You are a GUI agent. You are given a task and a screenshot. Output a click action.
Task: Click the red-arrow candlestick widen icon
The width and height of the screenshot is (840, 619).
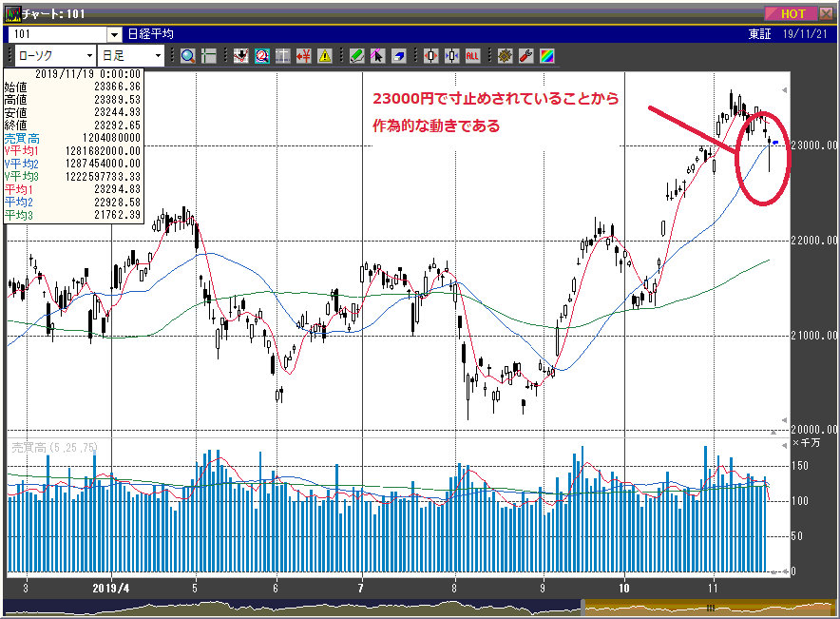pyautogui.click(x=430, y=56)
